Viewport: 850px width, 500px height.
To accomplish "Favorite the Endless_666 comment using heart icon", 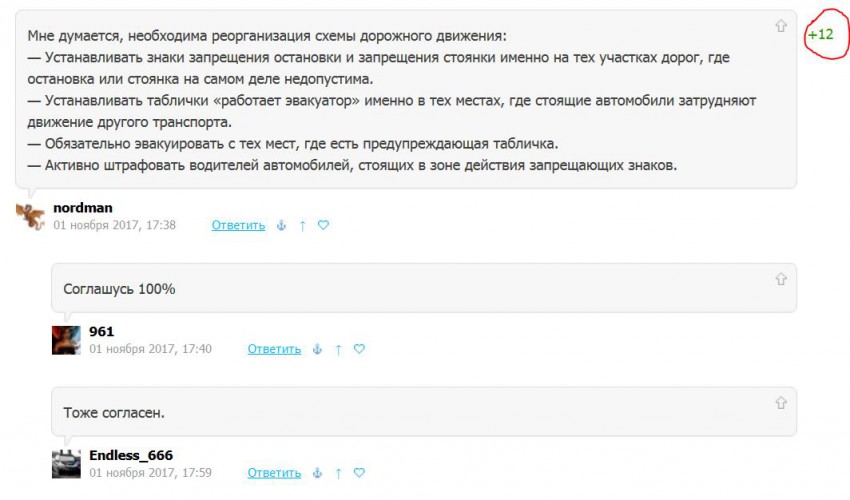I will 359,473.
